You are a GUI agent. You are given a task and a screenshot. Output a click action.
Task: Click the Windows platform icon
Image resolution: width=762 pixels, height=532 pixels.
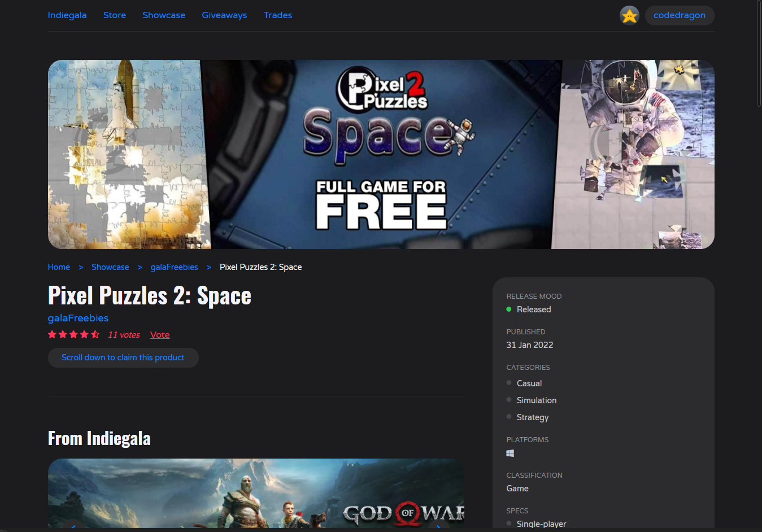click(x=510, y=453)
